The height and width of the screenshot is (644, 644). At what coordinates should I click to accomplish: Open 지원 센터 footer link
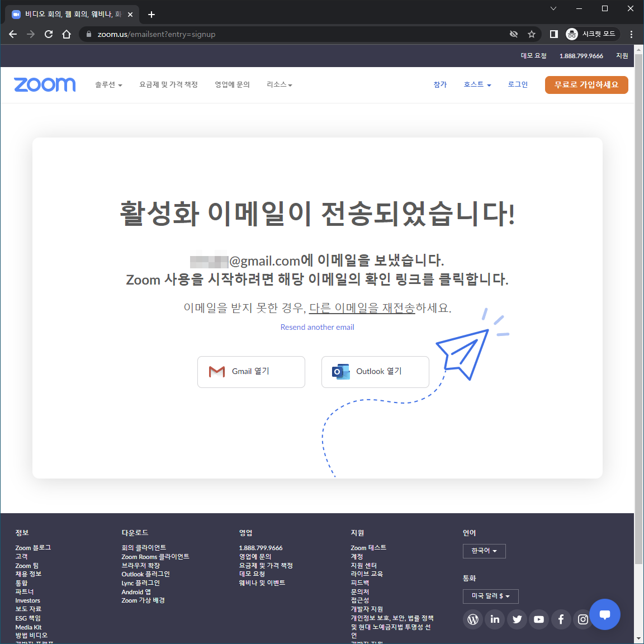(x=363, y=566)
